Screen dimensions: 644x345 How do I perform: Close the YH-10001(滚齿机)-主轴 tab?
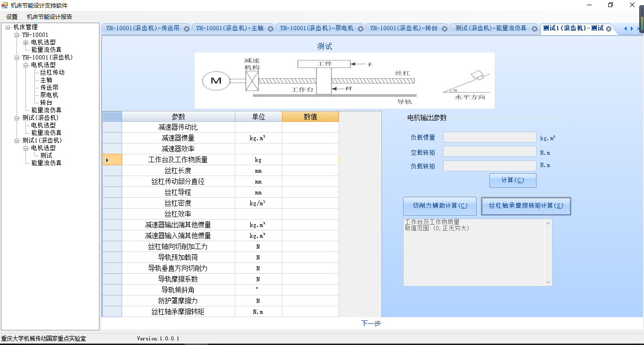271,29
